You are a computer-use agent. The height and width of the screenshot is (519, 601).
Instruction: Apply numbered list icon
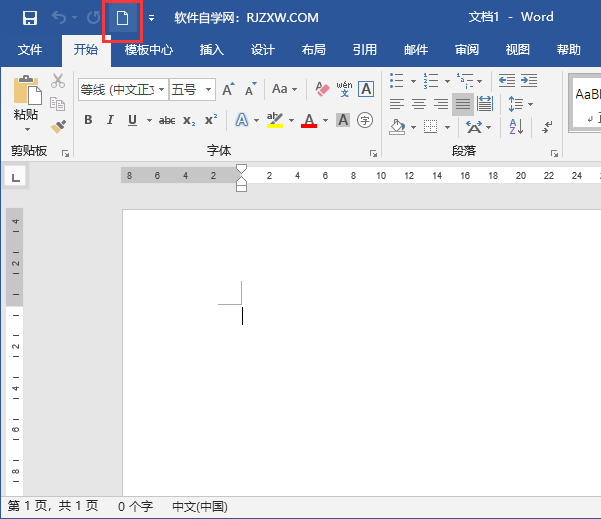tap(431, 81)
